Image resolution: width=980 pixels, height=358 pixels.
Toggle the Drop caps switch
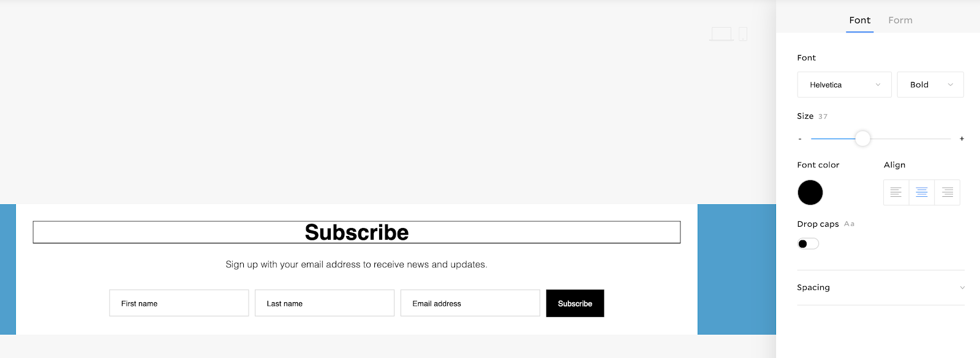[x=808, y=244]
